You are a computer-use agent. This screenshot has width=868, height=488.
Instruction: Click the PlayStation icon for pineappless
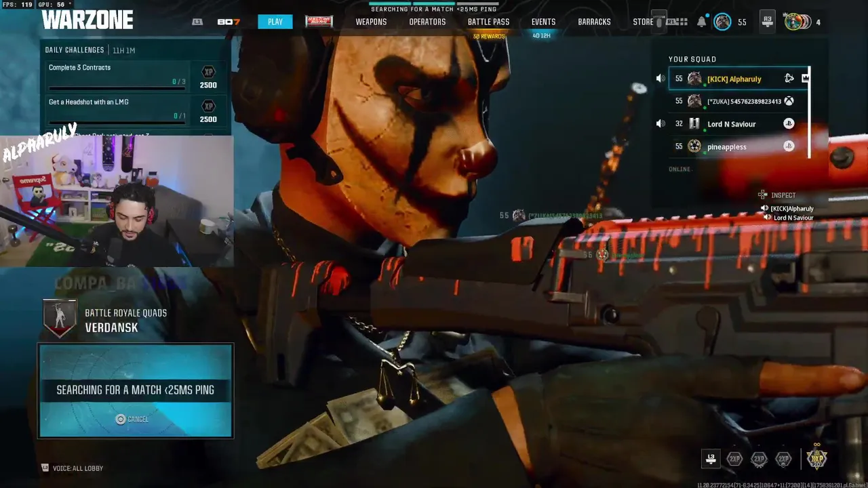click(789, 146)
